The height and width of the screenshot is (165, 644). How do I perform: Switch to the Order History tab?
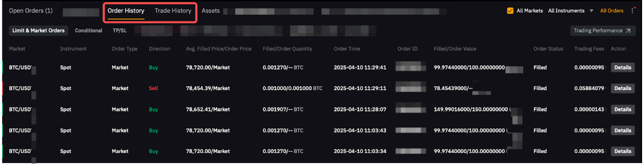pos(126,11)
